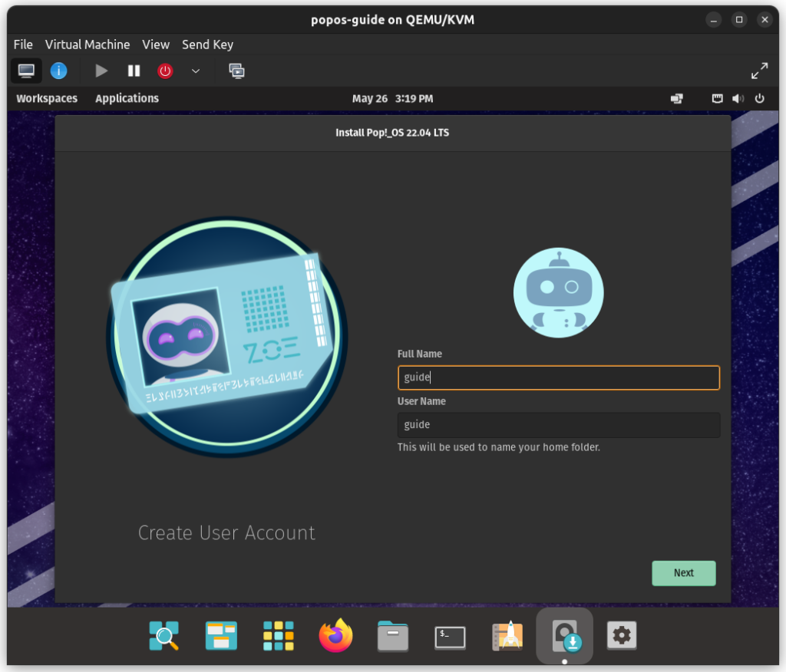Click the 'Create User Account' heading
The image size is (786, 672).
coord(226,532)
